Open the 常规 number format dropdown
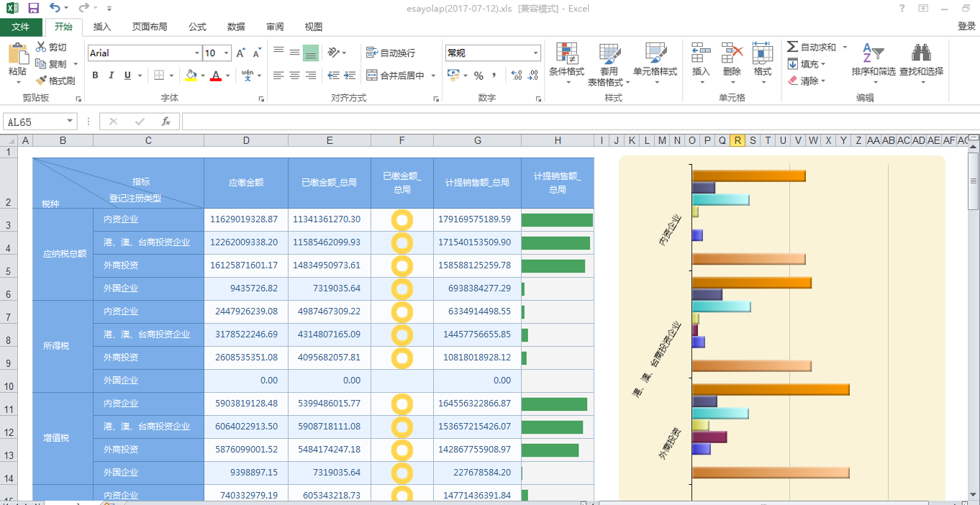Viewport: 980px width, 505px height. (x=535, y=53)
